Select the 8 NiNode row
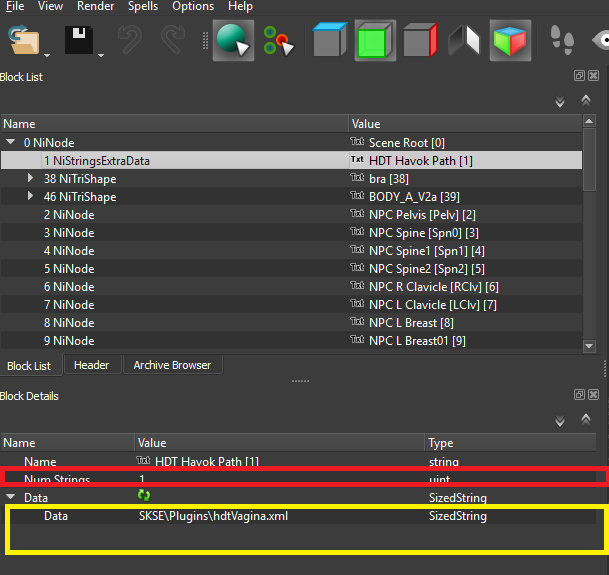Screen dimensions: 609x575 [x=291, y=322]
